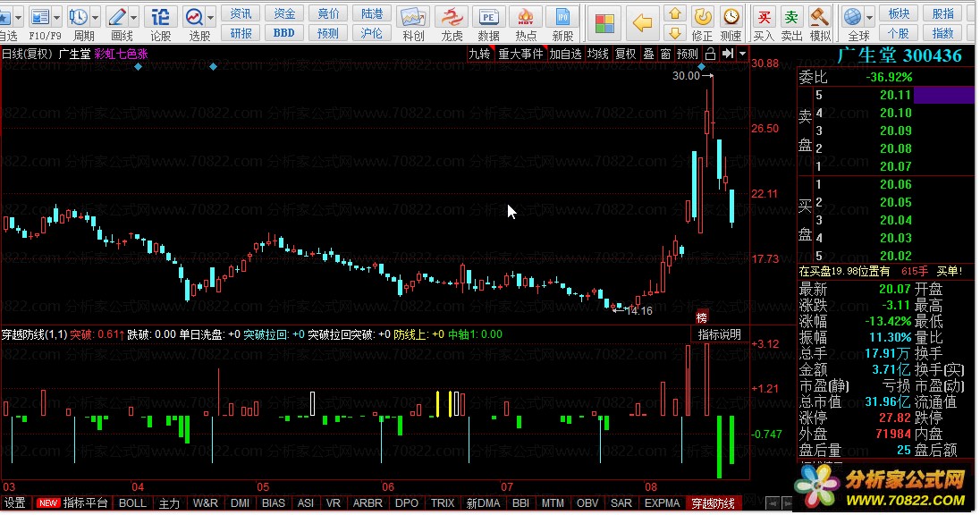Click the blue diamond event marker near 30.00
Viewport: 980px width, 515px height.
(x=702, y=66)
